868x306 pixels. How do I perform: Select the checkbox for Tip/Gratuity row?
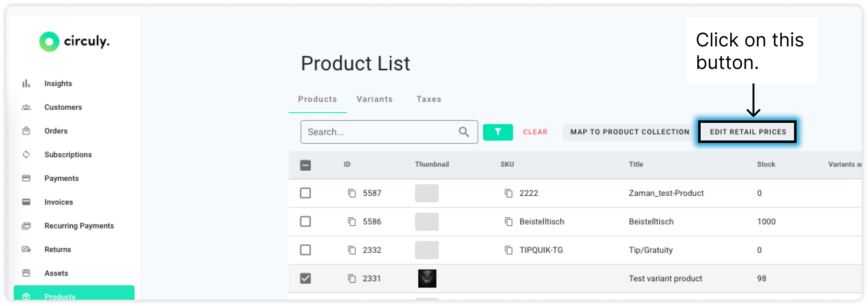(305, 250)
